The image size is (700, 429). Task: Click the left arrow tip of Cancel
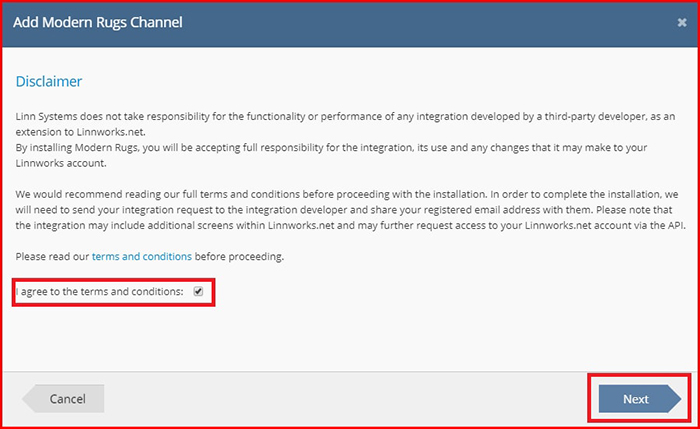point(29,399)
